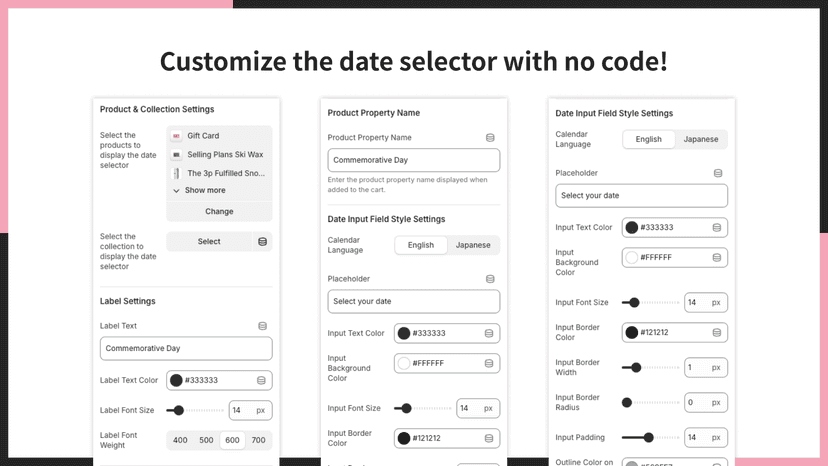Open dynamic source icon for Label Text
This screenshot has width=828, height=466.
tap(262, 326)
